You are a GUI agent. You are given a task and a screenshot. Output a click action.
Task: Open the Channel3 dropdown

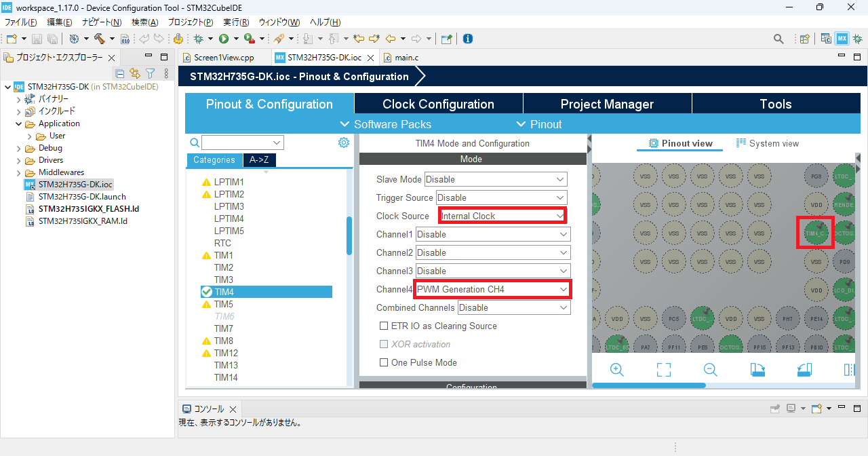(493, 271)
